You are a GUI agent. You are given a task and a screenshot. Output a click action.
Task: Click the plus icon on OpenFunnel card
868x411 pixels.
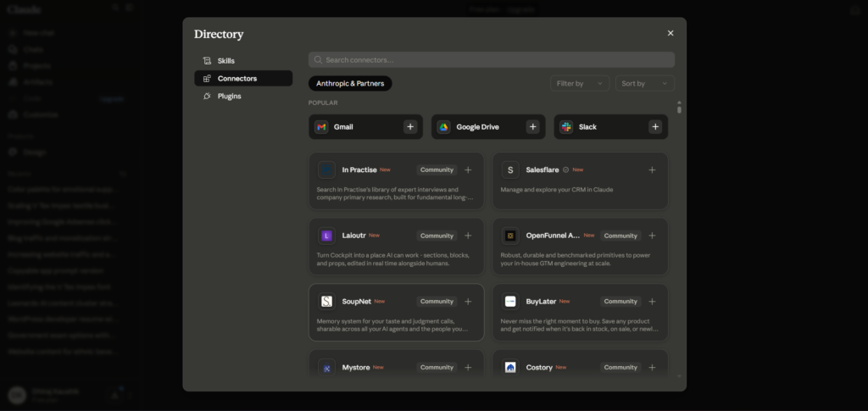pyautogui.click(x=652, y=236)
